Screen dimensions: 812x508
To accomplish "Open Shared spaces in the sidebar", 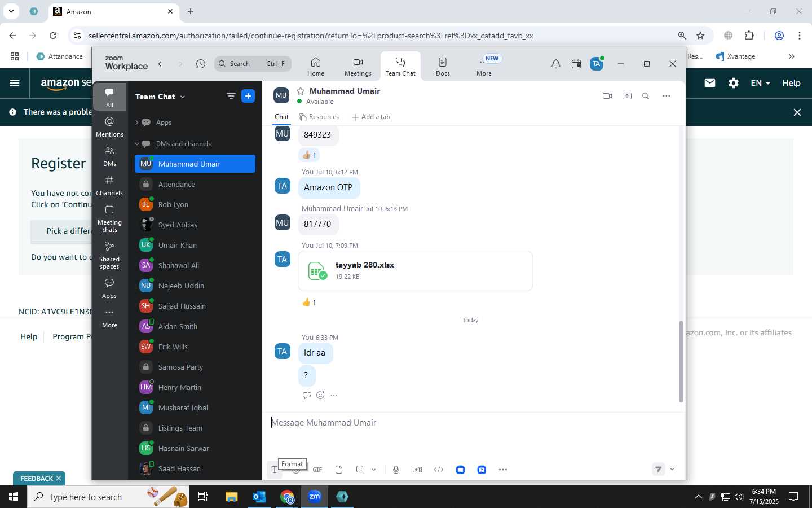I will coord(109,255).
